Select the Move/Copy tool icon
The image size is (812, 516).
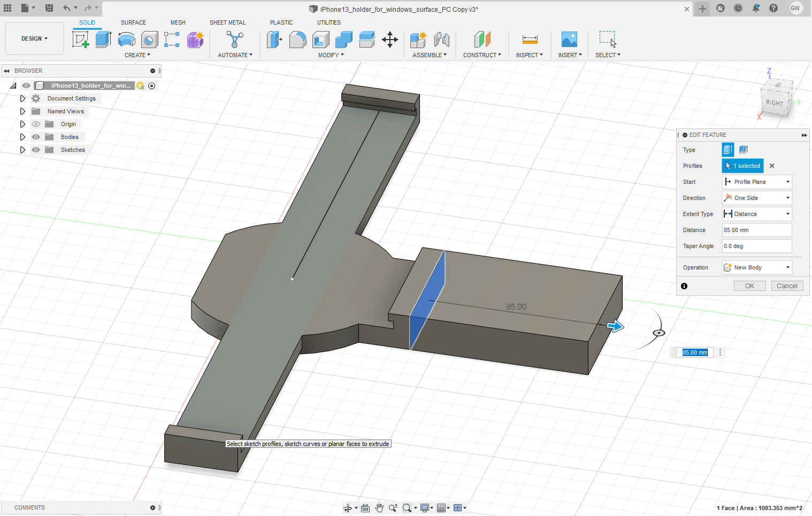[389, 40]
